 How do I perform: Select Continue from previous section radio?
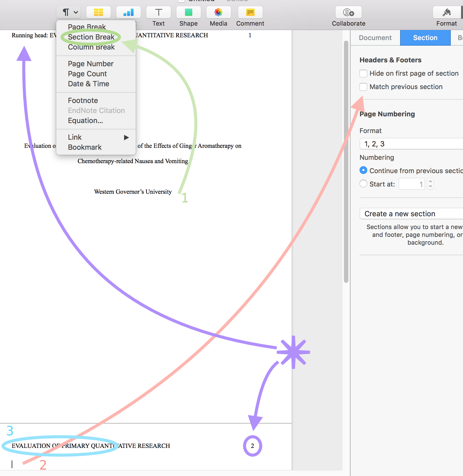(x=363, y=170)
